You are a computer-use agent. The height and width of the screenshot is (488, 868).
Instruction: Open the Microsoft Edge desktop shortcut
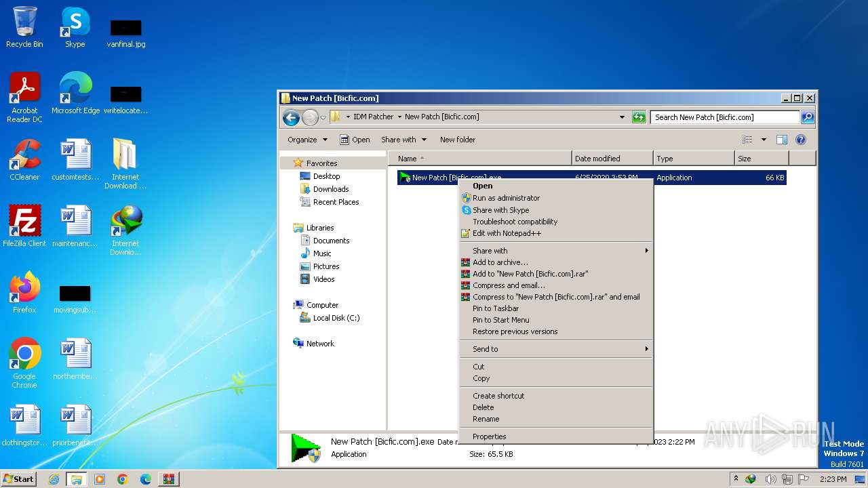point(75,94)
